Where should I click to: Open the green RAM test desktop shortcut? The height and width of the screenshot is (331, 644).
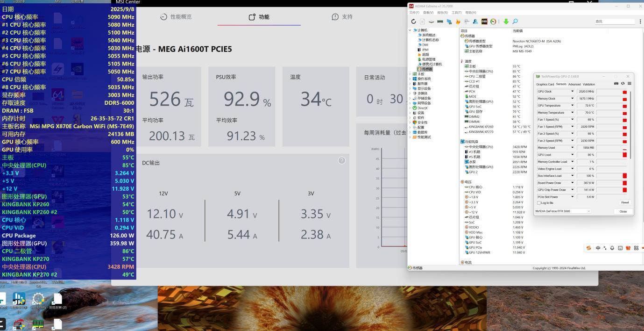(38, 324)
